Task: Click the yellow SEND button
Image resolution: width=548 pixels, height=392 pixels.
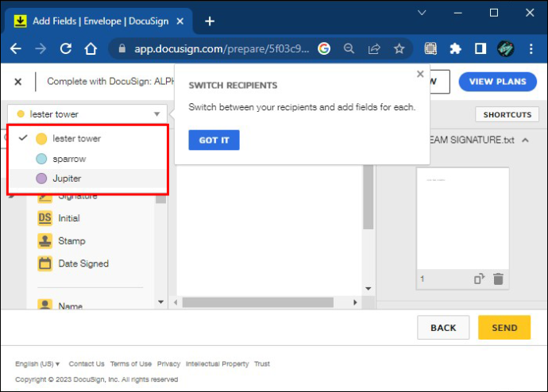Action: tap(504, 328)
